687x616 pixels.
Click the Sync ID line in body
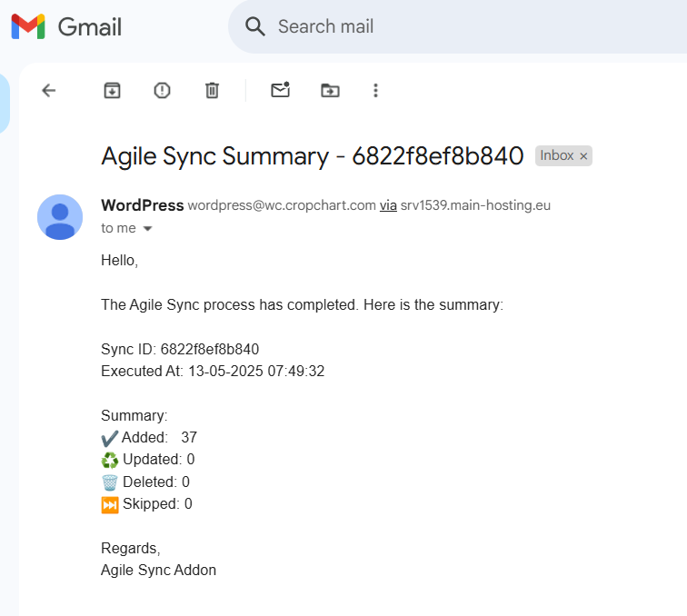pyautogui.click(x=180, y=349)
